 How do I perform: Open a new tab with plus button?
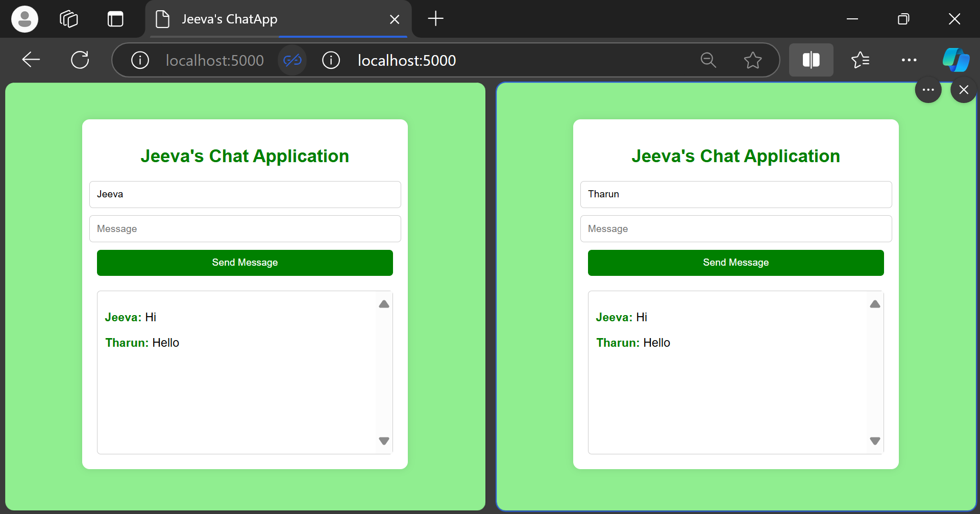[x=435, y=19]
